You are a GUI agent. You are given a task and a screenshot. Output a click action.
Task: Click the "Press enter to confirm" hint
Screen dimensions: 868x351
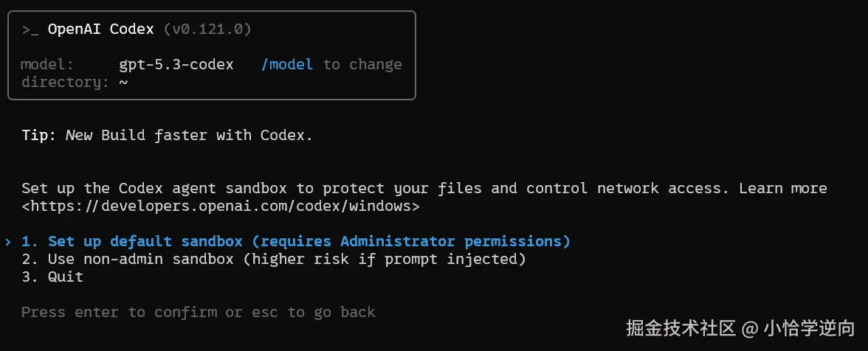pos(118,312)
